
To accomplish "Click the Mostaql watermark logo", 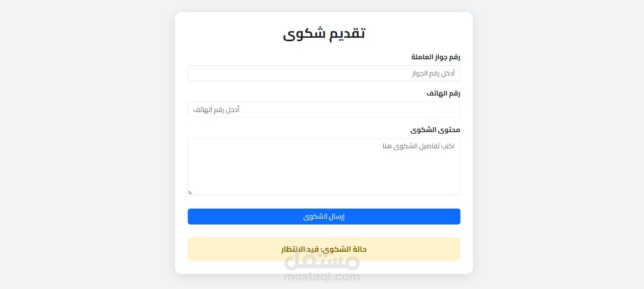I will point(322,259).
